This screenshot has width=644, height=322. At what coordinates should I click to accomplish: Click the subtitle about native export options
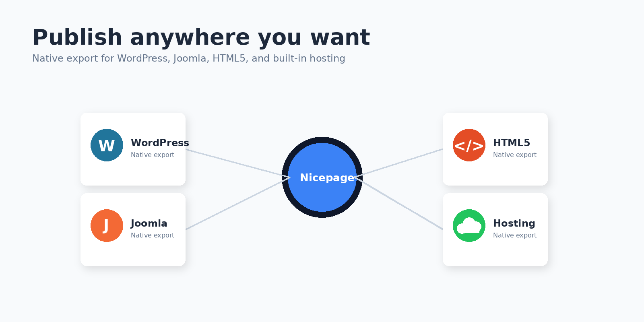tap(188, 58)
